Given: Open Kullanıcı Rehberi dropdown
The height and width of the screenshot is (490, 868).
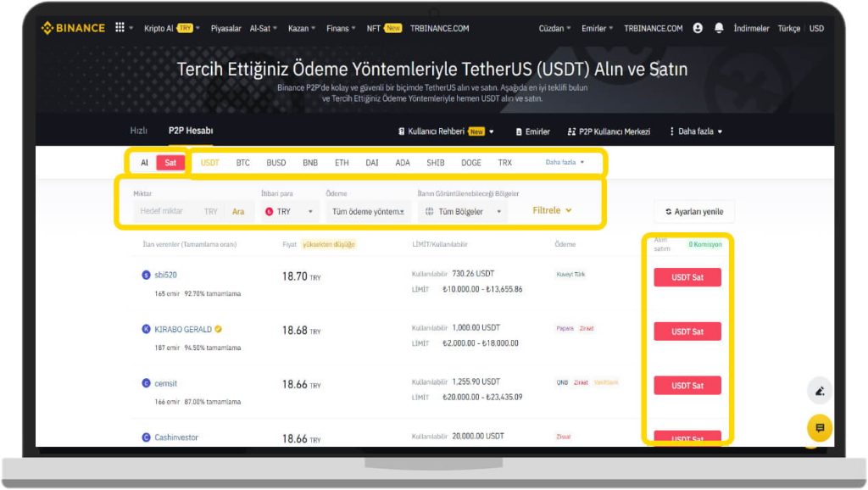Looking at the screenshot, I should click(x=446, y=131).
